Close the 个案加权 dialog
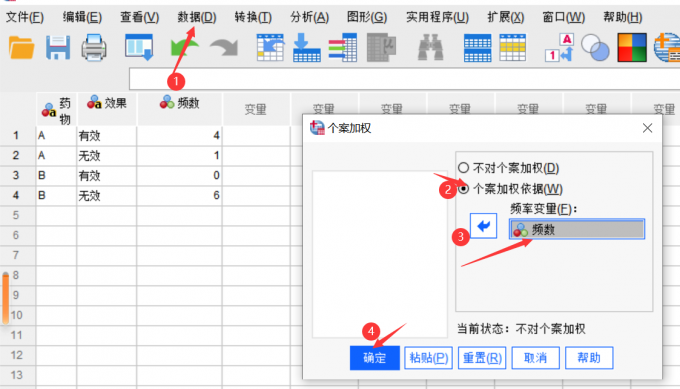680x389 pixels. point(647,128)
